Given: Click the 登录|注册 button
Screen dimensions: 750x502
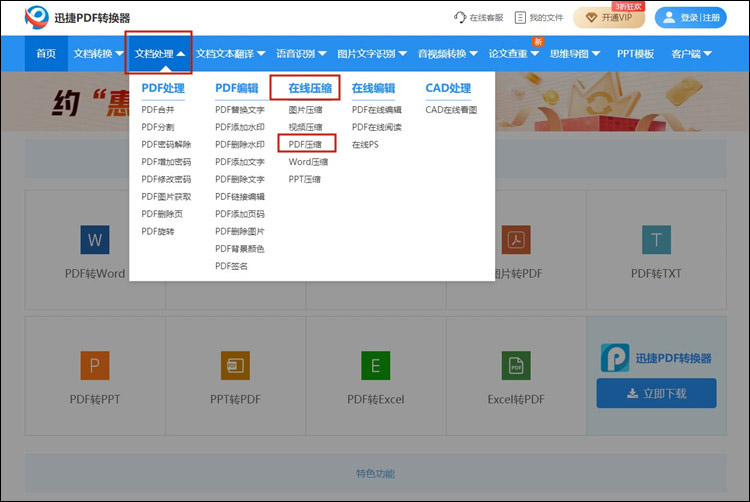Looking at the screenshot, I should pyautogui.click(x=691, y=18).
